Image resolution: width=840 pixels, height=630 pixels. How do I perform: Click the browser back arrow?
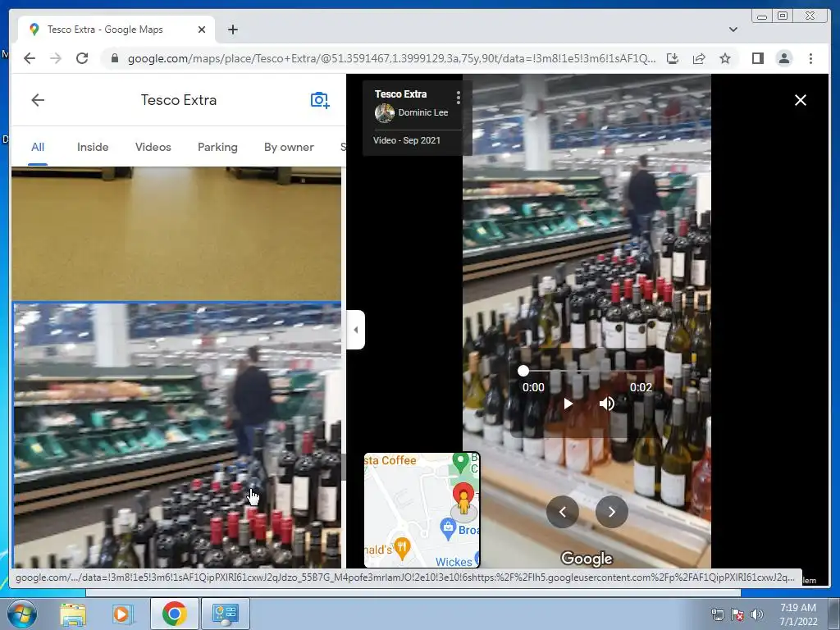[x=30, y=58]
